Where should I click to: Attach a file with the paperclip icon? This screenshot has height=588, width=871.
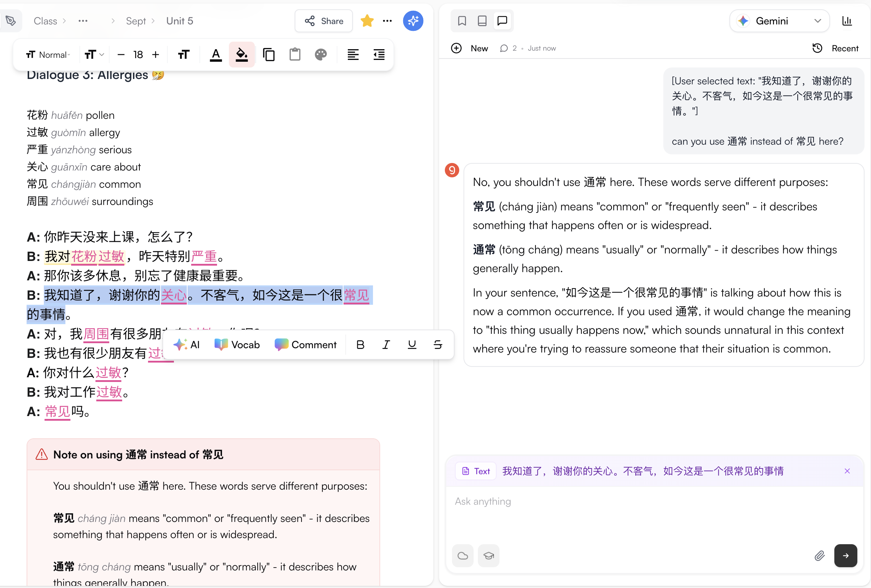820,556
